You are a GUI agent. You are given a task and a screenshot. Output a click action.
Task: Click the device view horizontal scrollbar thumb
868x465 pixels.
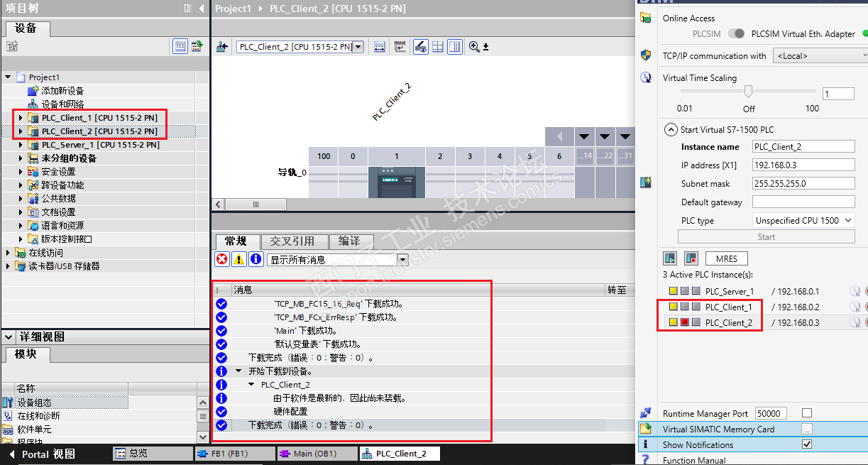click(256, 204)
